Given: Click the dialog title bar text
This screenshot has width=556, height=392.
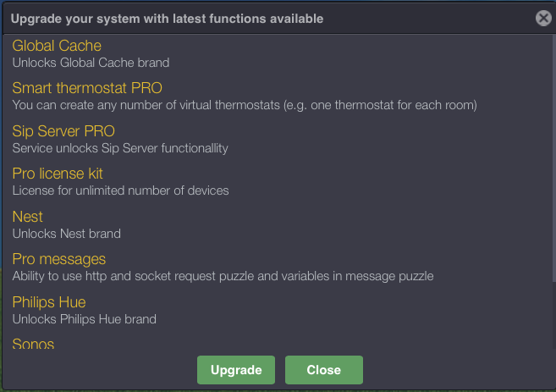Looking at the screenshot, I should point(166,18).
